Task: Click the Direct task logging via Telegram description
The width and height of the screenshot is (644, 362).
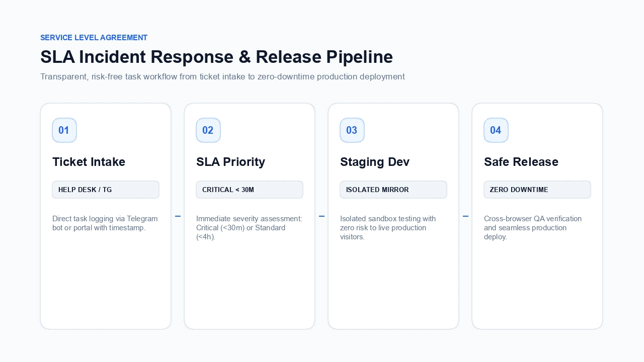Action: tap(105, 223)
